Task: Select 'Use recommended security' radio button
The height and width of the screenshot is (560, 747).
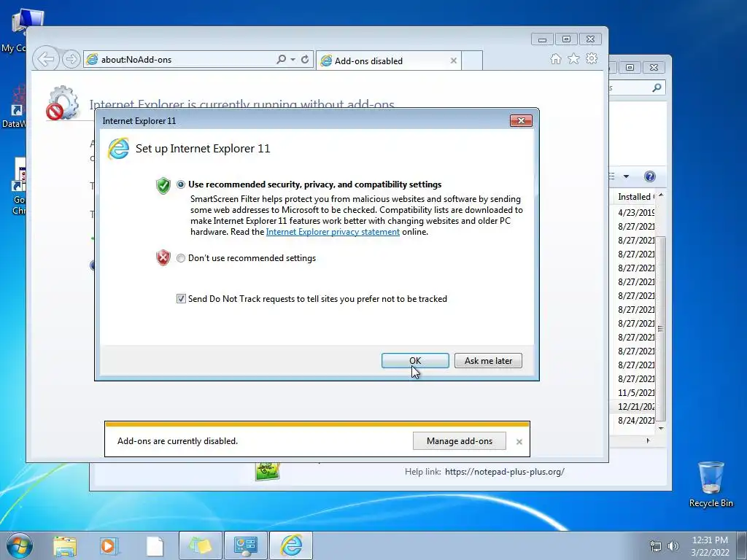Action: coord(181,184)
